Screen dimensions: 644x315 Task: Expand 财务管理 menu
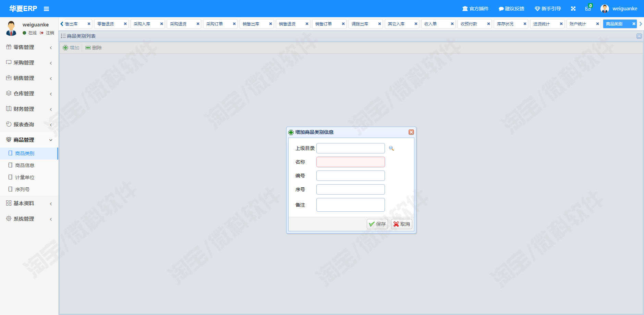pos(29,109)
